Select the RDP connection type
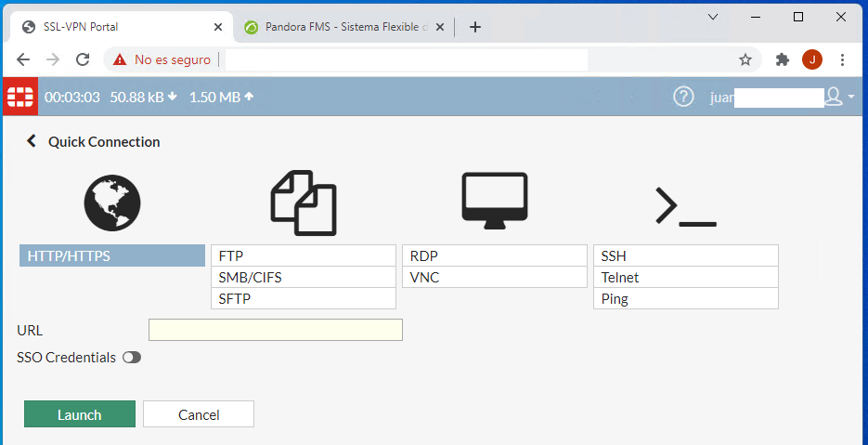 [494, 255]
